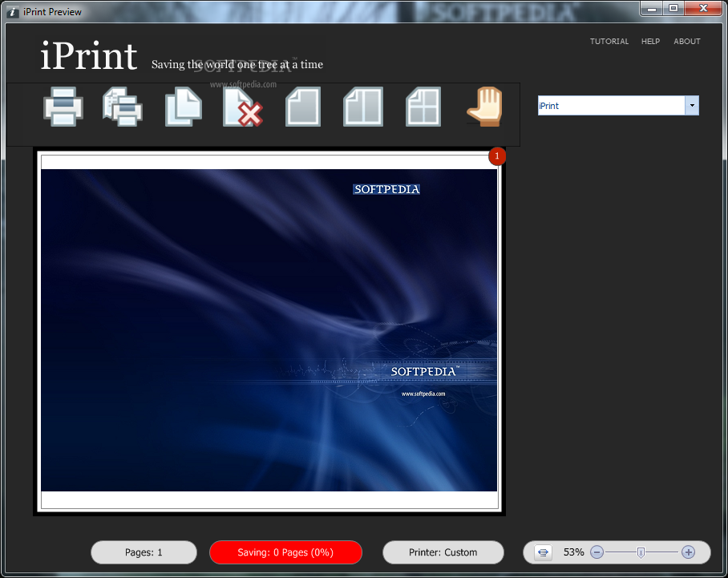Viewport: 728px width, 578px height.
Task: Click the red Saving: 0 Pages (0%) button
Action: [285, 552]
